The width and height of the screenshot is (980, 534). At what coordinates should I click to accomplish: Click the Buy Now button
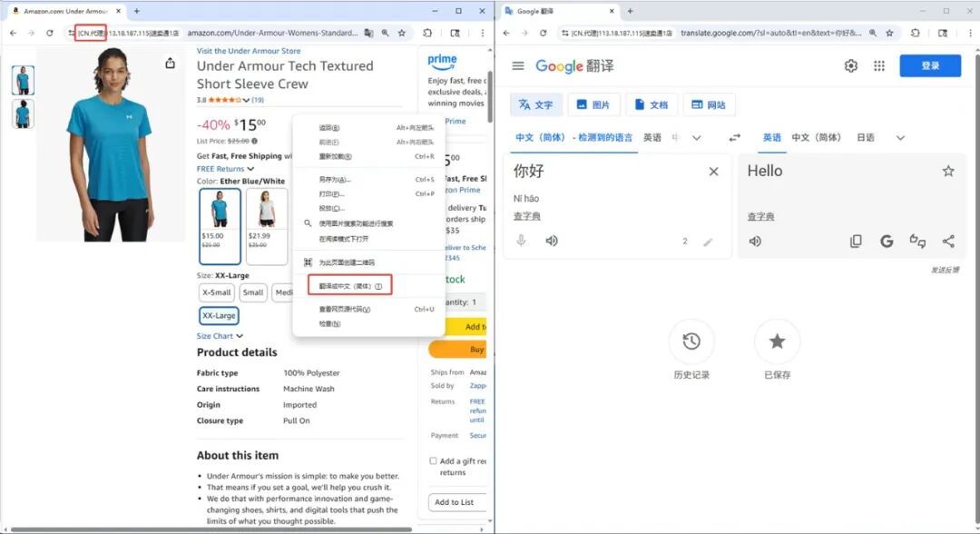click(458, 350)
